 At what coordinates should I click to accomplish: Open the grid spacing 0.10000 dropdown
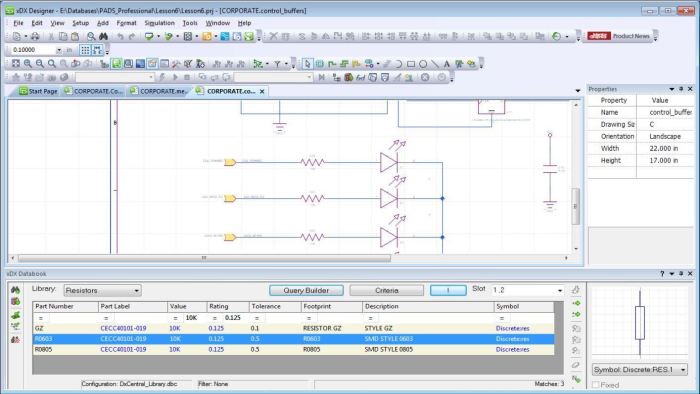click(59, 50)
